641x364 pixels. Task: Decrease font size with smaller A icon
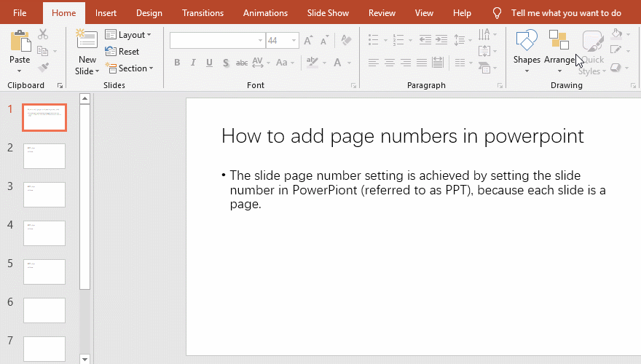325,41
